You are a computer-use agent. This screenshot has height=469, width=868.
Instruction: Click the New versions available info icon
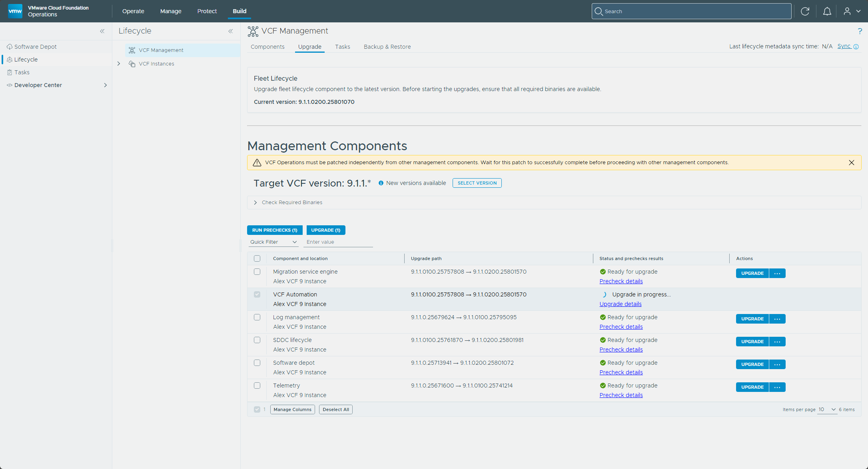(381, 183)
